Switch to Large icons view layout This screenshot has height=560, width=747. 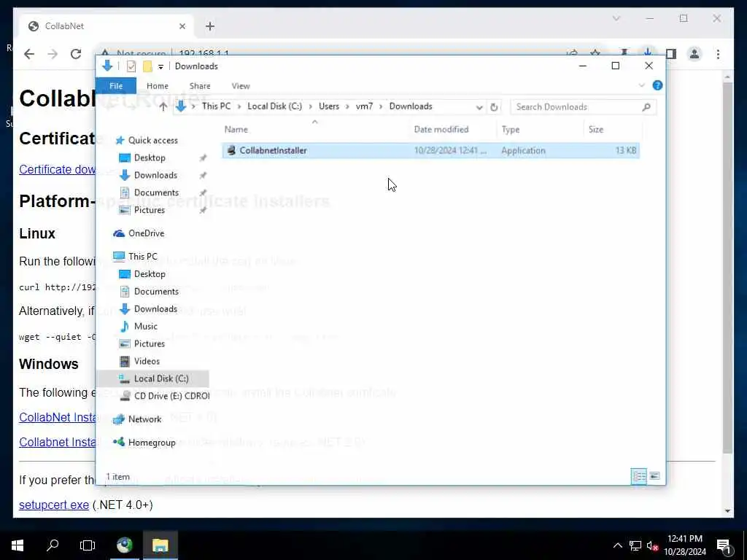(655, 476)
